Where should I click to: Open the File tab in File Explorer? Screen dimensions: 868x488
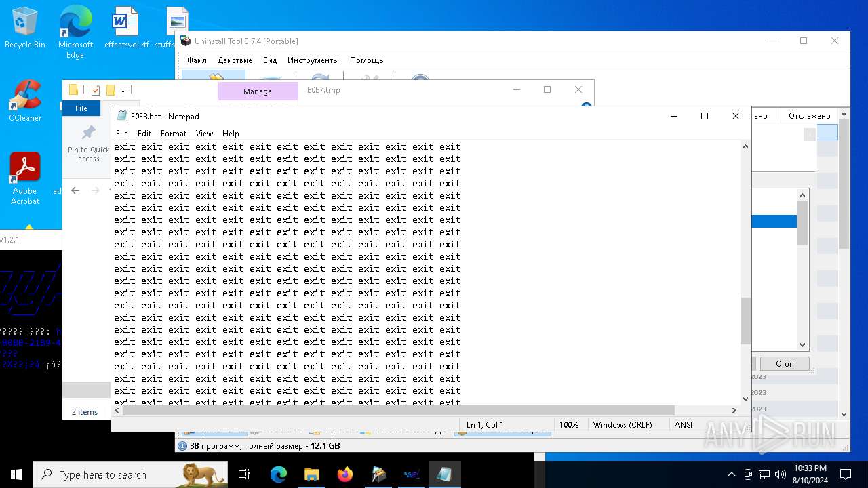(x=81, y=108)
